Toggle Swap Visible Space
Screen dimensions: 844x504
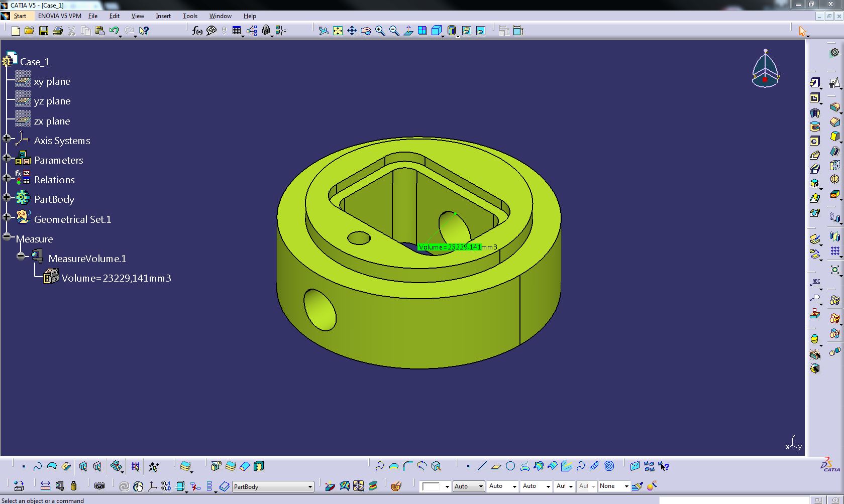coord(481,31)
